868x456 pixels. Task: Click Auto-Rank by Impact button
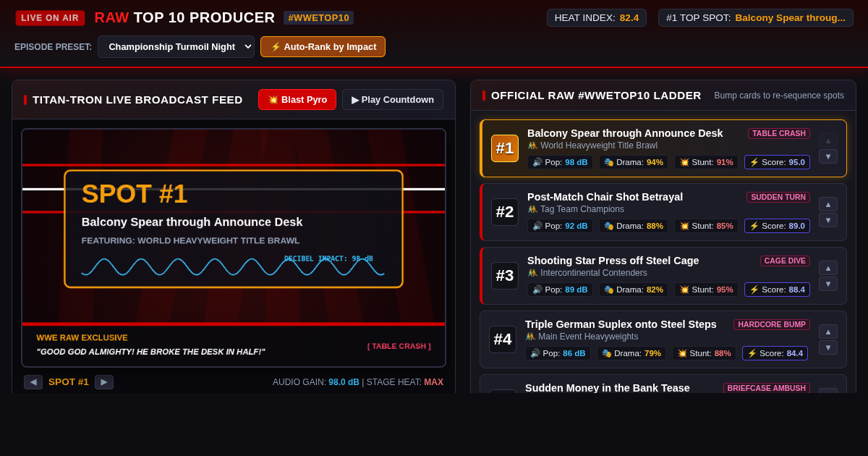(323, 46)
